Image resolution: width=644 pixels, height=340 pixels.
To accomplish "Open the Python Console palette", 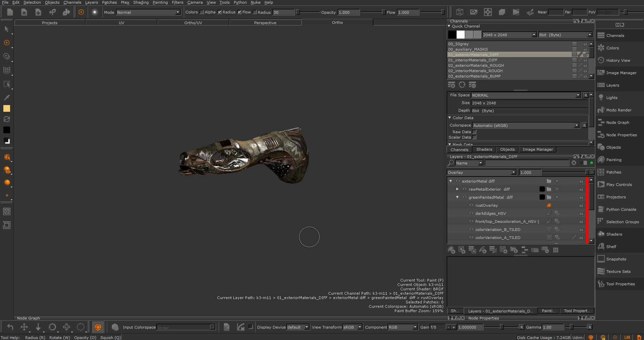I will click(621, 209).
